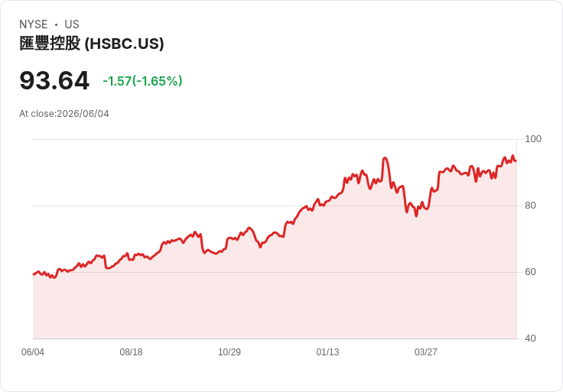Click the 80 label on the price axis

point(530,206)
